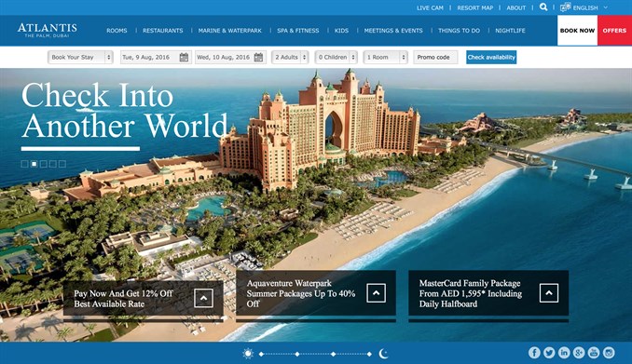Open the Resort Map link

click(x=475, y=7)
